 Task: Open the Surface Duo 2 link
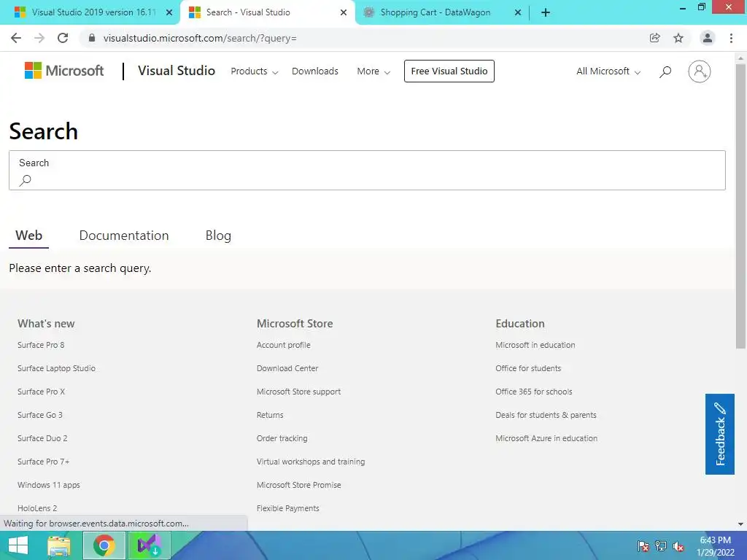42,438
